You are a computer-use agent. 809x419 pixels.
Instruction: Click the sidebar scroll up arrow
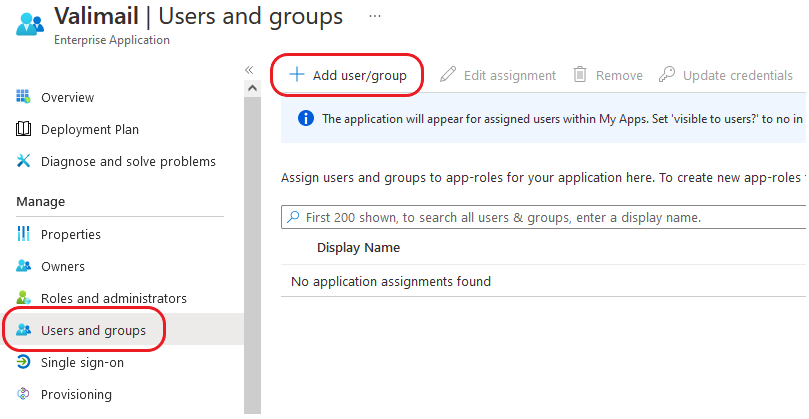[252, 88]
